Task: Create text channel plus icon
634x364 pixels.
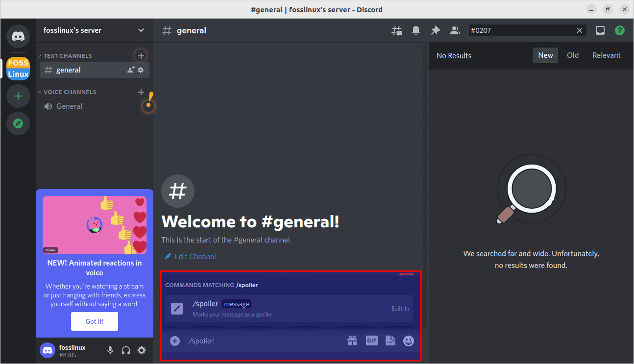Action: pos(141,55)
